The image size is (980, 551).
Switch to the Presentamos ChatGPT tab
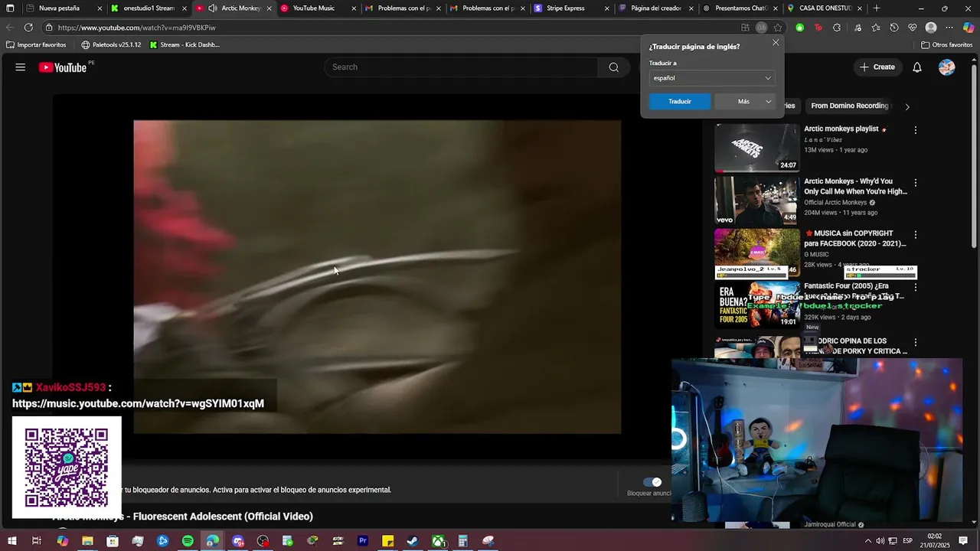[x=740, y=8]
